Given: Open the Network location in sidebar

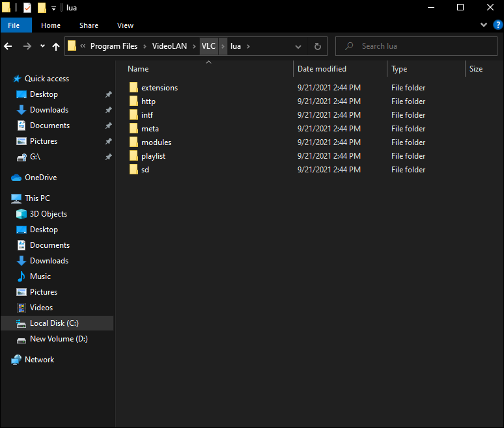Looking at the screenshot, I should 39,360.
